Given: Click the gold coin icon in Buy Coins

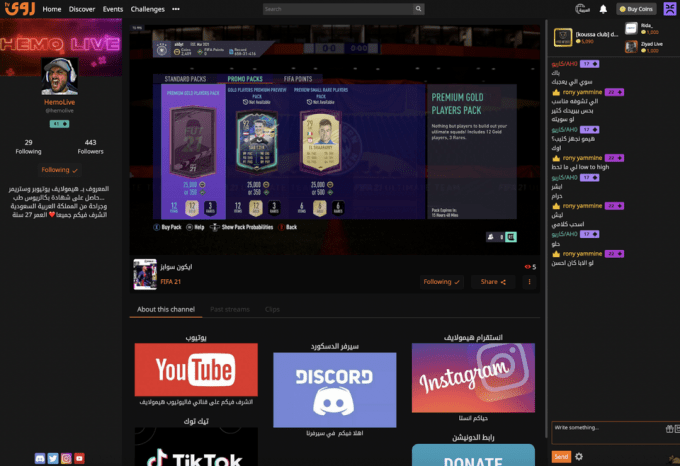Looking at the screenshot, I should (x=623, y=9).
